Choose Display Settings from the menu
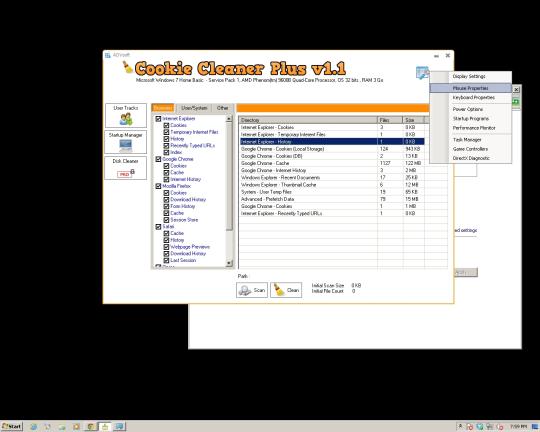This screenshot has width=540, height=432. click(x=470, y=76)
